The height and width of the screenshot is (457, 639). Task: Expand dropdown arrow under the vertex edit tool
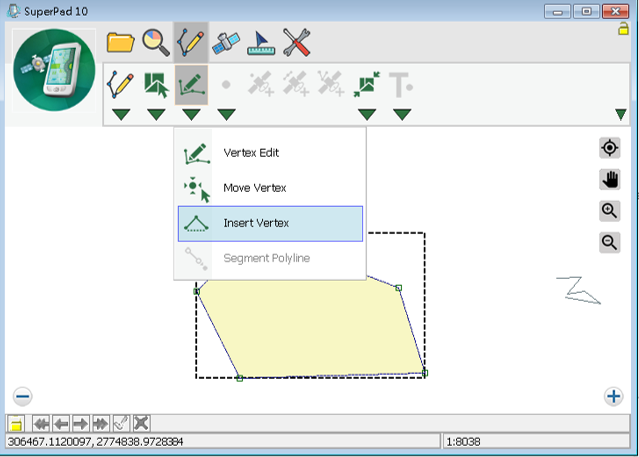191,115
